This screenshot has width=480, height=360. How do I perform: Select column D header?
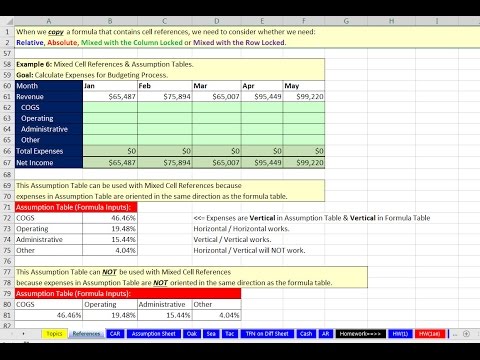tap(217, 21)
